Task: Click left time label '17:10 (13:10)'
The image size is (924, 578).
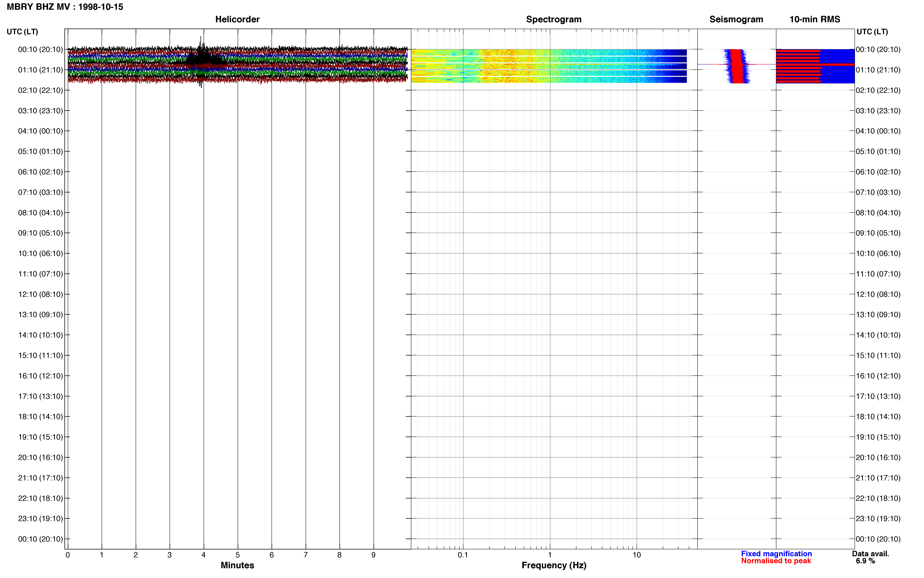Action: coord(41,396)
